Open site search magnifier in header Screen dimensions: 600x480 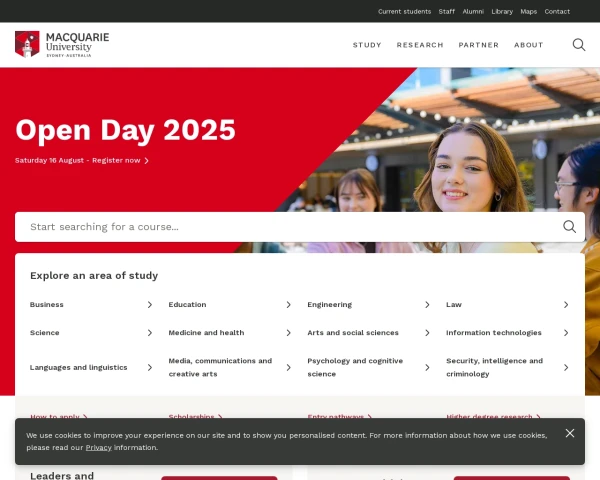(579, 45)
